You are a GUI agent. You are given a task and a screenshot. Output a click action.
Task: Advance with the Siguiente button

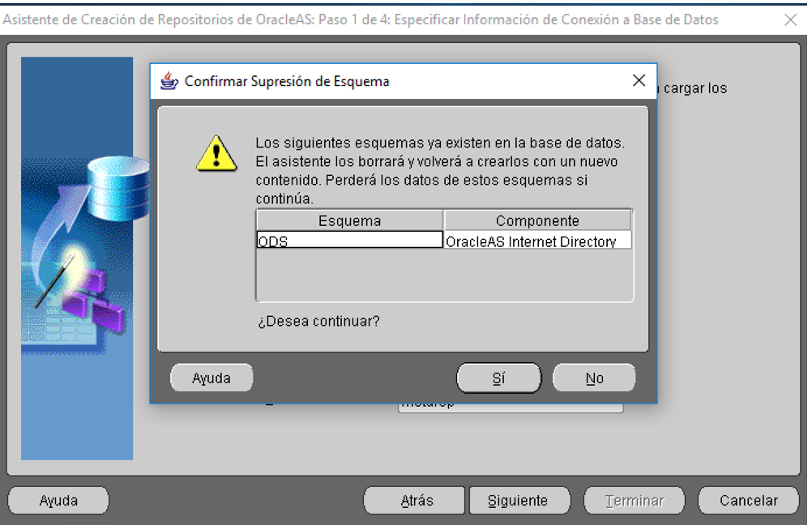(518, 501)
